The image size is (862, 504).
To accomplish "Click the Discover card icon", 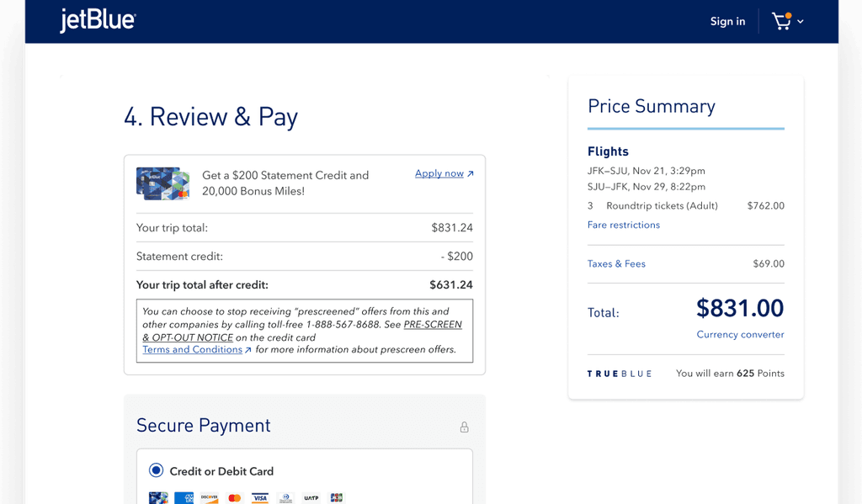I will point(209,498).
